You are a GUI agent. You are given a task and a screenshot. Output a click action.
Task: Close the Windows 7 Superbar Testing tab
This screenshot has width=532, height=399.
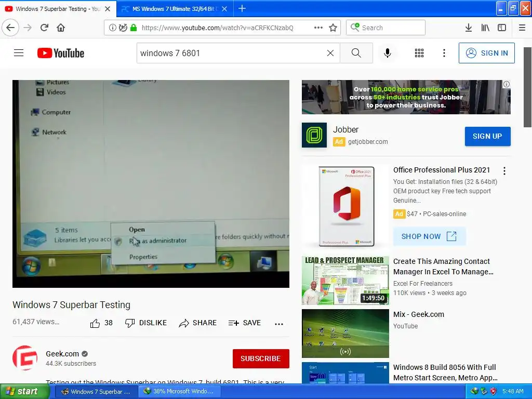pyautogui.click(x=108, y=9)
